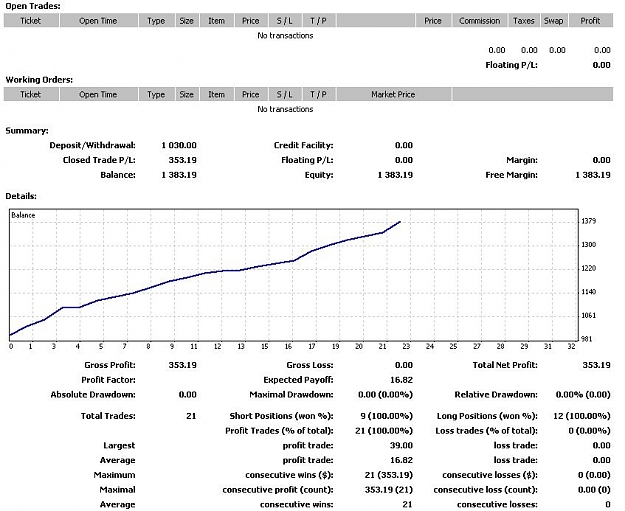Click the 'Gross Loss:' label
This screenshot has width=625, height=511.
coord(310,365)
